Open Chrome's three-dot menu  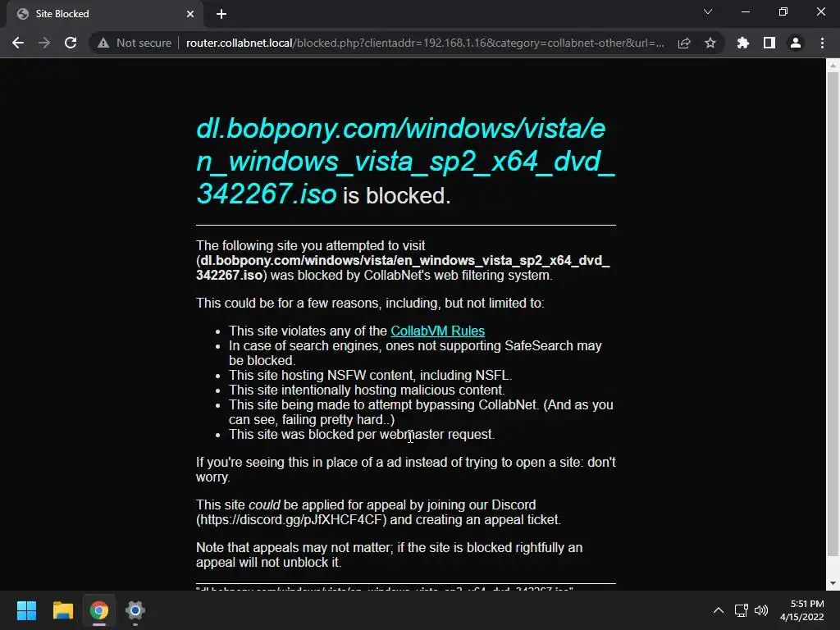[822, 43]
